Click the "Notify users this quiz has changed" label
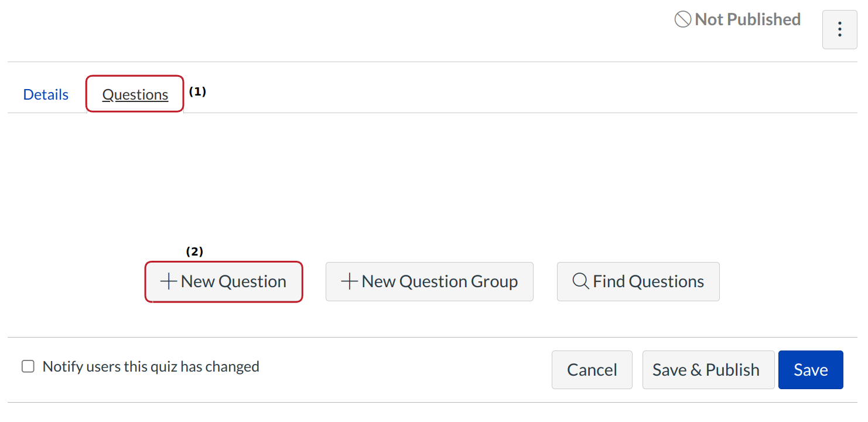868x422 pixels. (151, 367)
